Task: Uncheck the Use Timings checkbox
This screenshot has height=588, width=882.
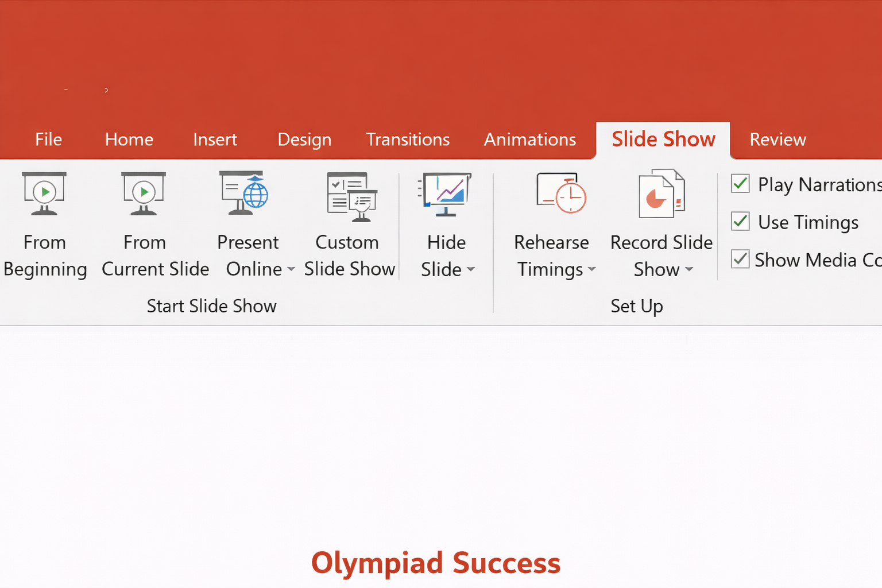Action: (740, 222)
